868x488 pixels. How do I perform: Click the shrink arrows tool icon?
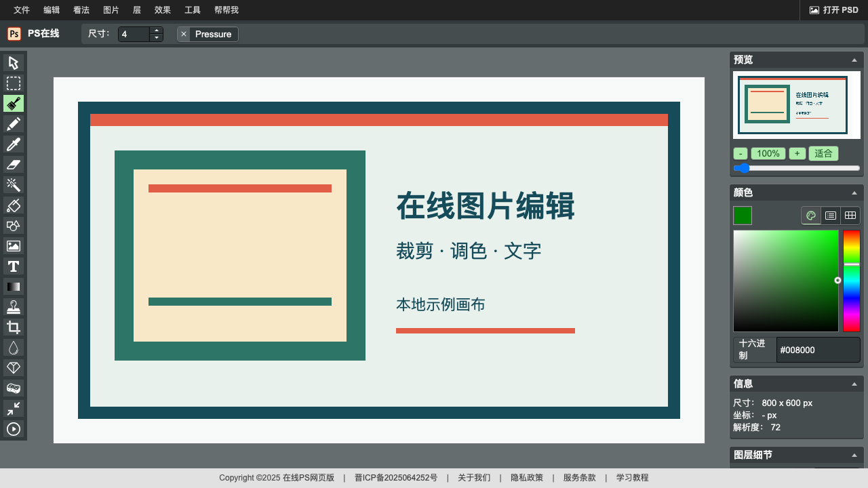[x=14, y=409]
